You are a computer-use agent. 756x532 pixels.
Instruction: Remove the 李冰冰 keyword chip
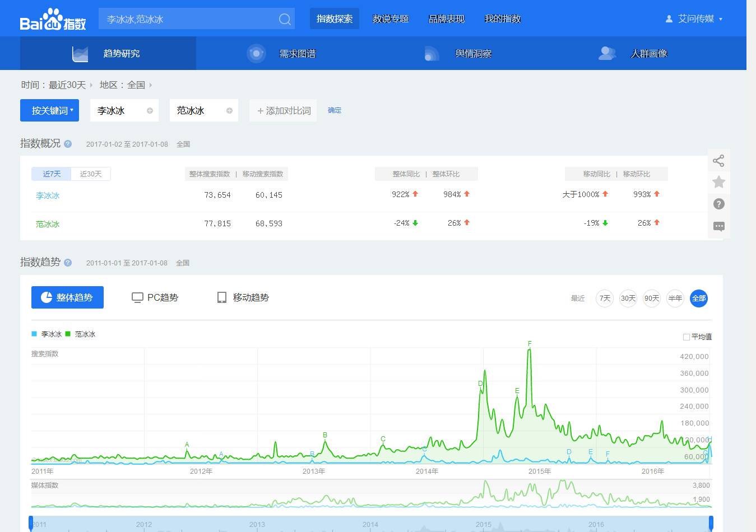tap(150, 111)
